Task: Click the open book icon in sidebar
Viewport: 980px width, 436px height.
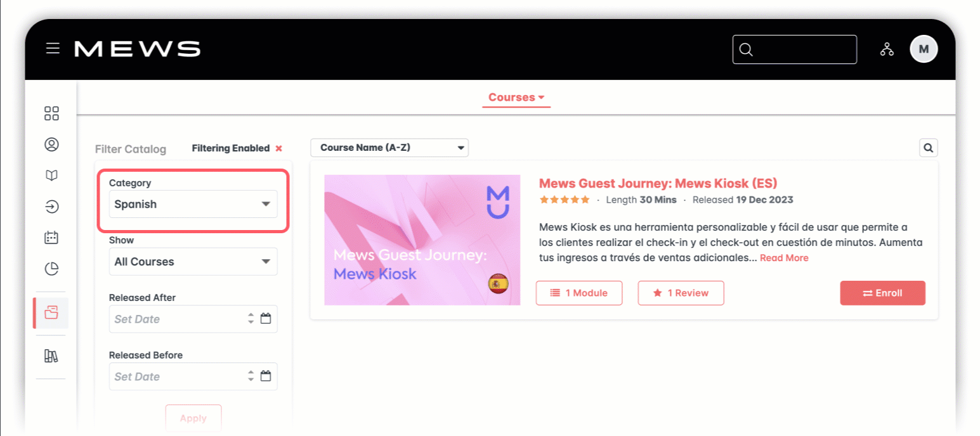Action: click(x=51, y=176)
